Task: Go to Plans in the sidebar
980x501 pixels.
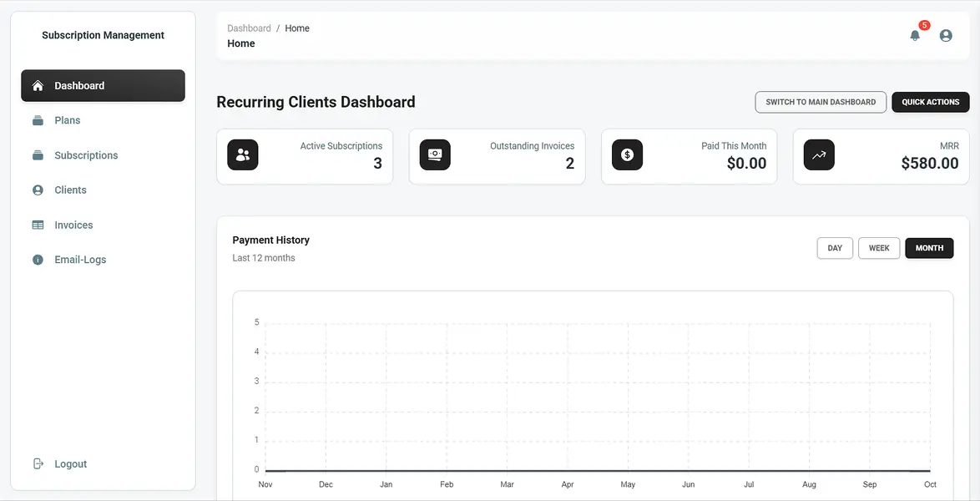Action: (x=68, y=120)
